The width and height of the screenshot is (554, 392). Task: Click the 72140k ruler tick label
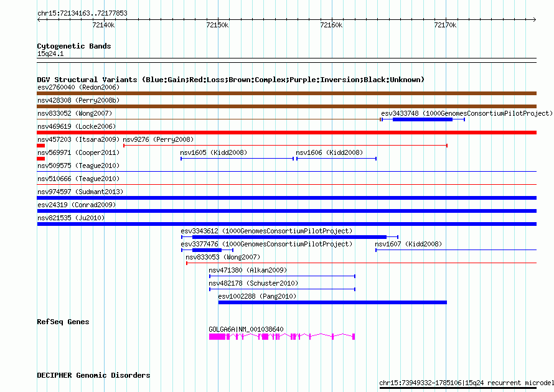[103, 25]
